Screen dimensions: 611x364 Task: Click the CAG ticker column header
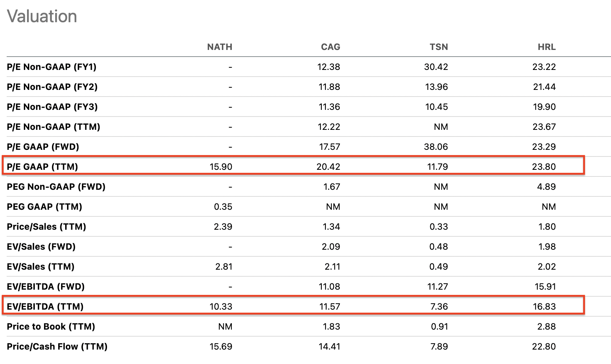click(x=330, y=47)
